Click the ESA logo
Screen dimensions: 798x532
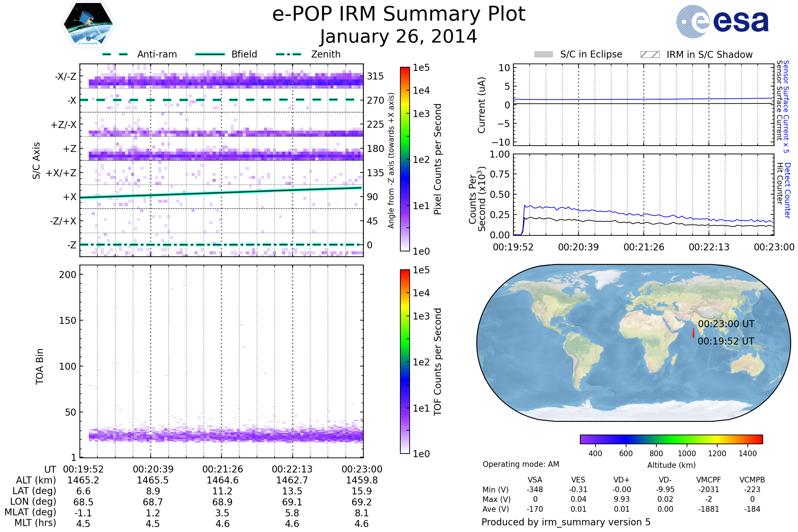[x=723, y=22]
